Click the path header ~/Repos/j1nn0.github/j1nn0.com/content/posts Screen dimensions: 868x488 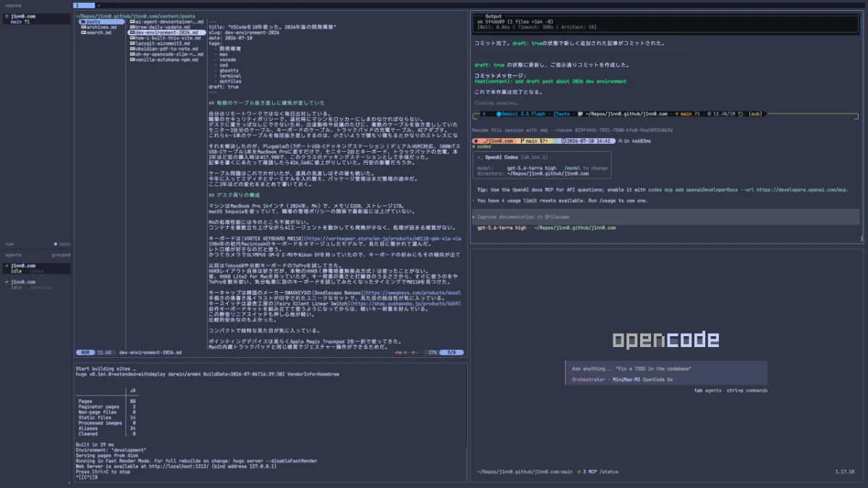pyautogui.click(x=135, y=15)
